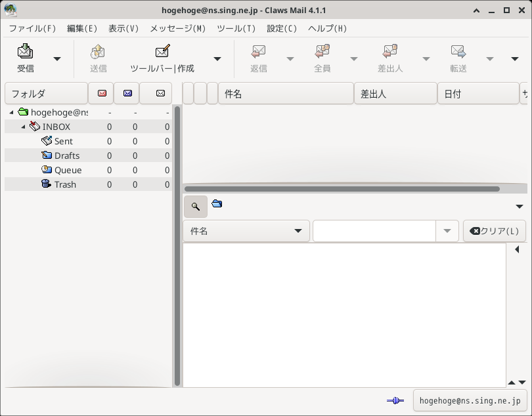
Task: Open the 返信 reply options arrow
Action: (290, 59)
